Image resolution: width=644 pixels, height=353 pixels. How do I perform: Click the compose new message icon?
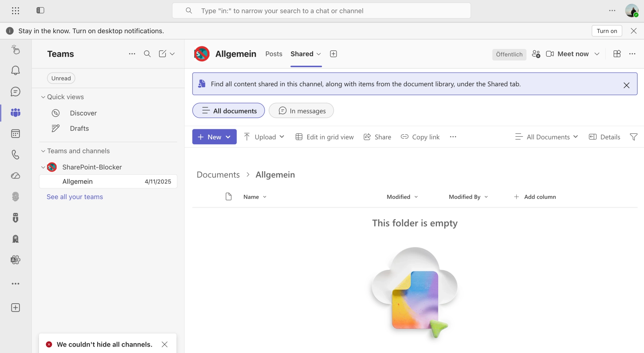162,54
